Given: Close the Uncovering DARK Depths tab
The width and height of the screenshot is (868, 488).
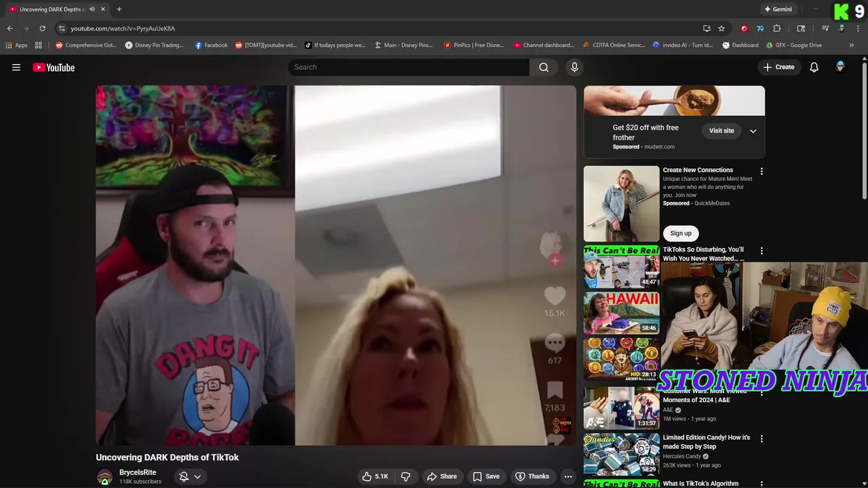Looking at the screenshot, I should coord(103,9).
